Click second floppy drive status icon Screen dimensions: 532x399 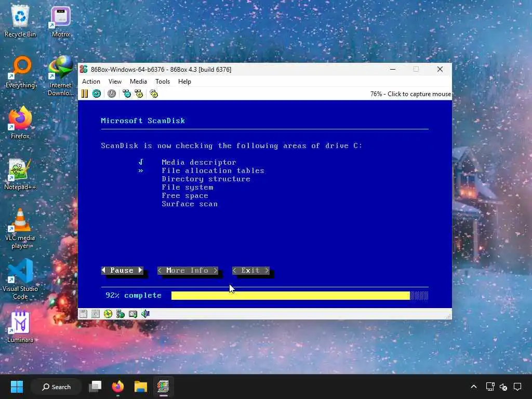(96, 314)
